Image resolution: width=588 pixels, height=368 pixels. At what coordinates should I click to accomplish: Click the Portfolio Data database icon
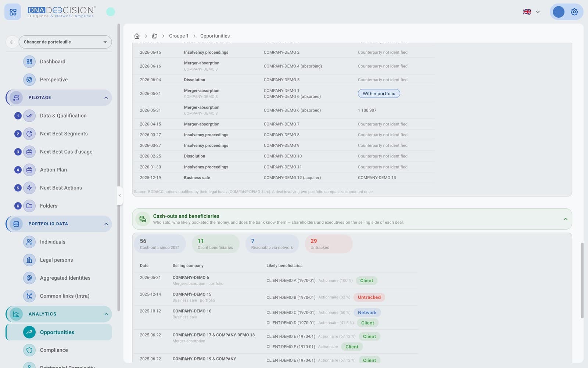16,224
